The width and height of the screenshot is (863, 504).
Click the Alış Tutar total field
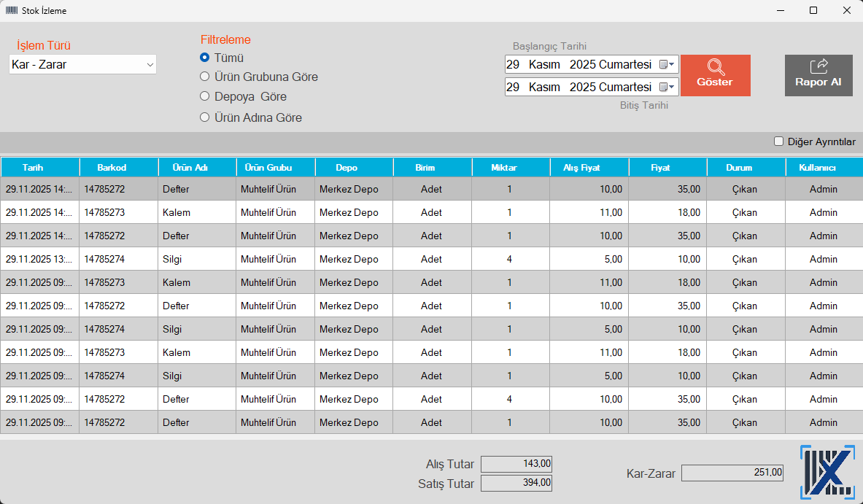pyautogui.click(x=516, y=463)
